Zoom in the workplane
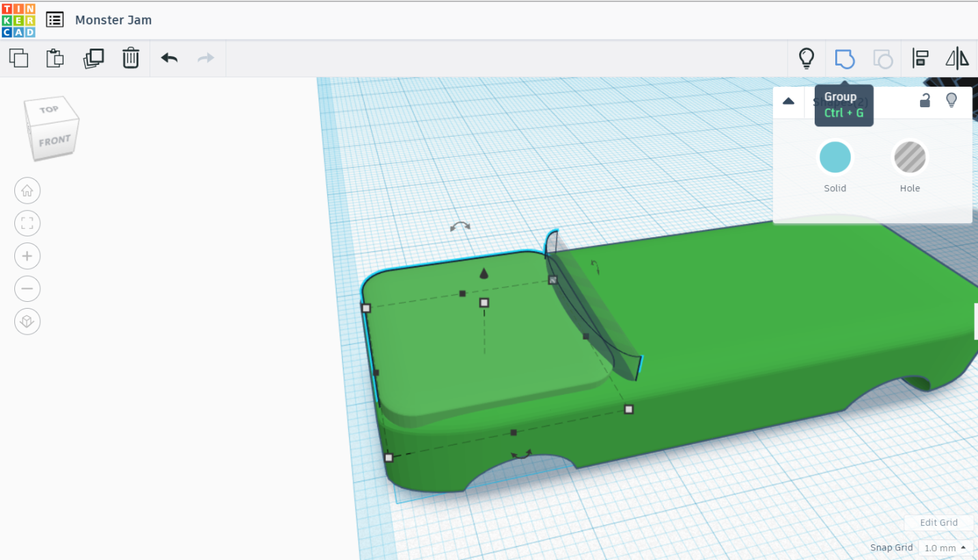 point(27,256)
